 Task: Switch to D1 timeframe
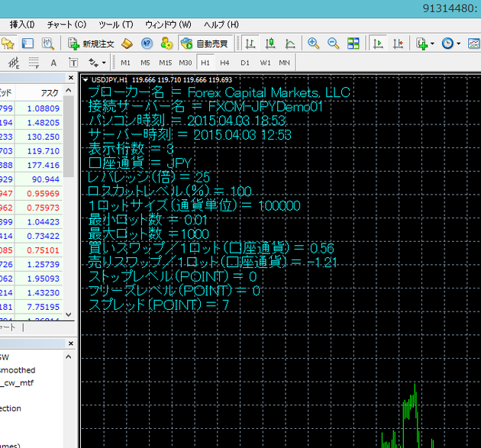(x=245, y=63)
